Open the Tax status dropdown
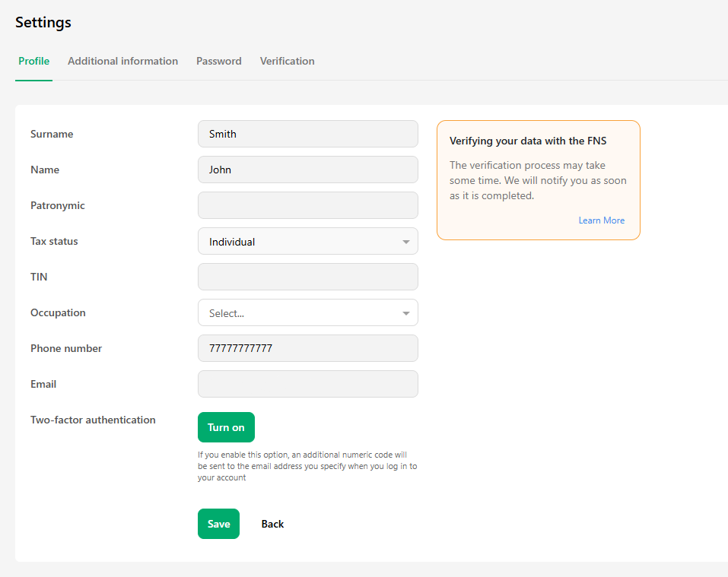 (x=308, y=241)
